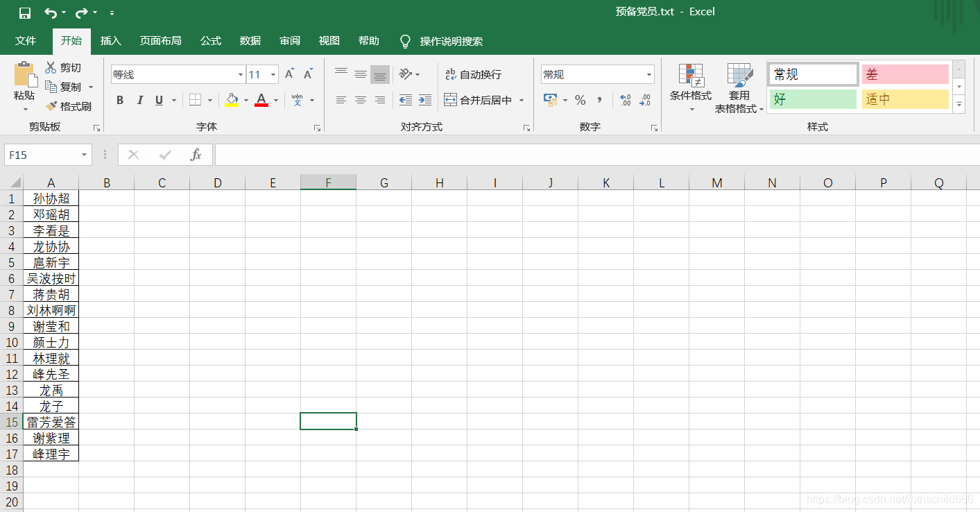The height and width of the screenshot is (512, 980).
Task: Click the Borders icon
Action: (x=196, y=100)
